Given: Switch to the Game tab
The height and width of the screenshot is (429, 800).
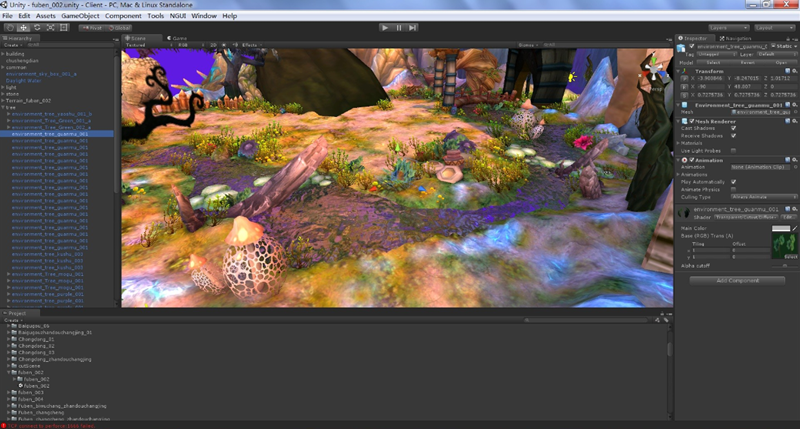Looking at the screenshot, I should [177, 38].
